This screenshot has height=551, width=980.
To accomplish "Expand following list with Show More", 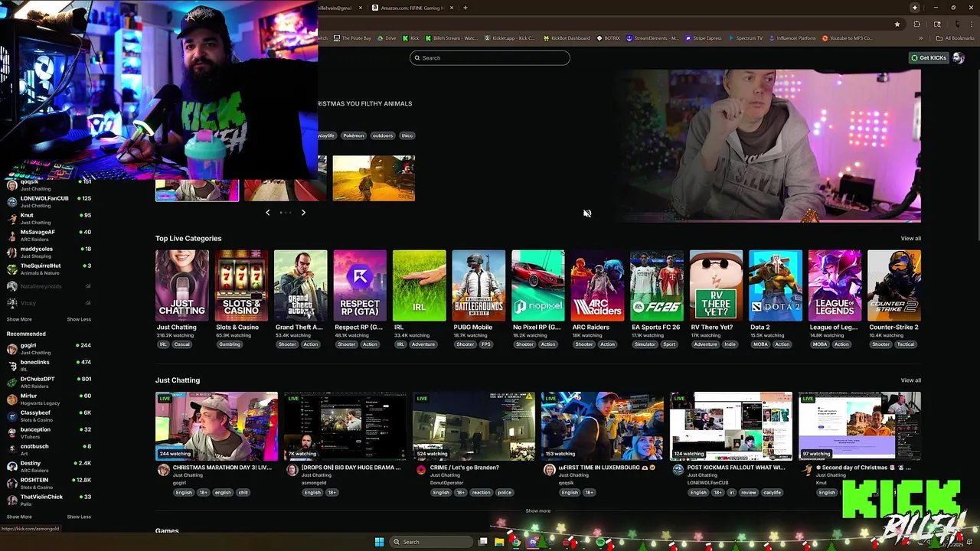I will pos(19,319).
